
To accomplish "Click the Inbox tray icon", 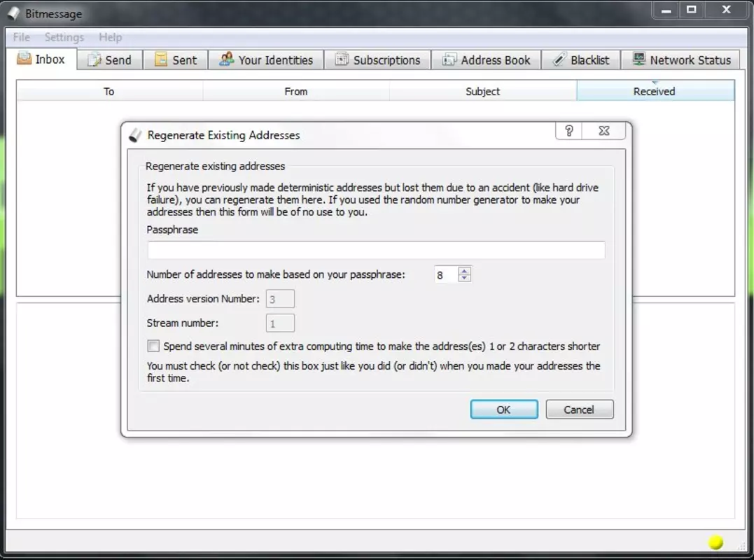I will coord(24,59).
